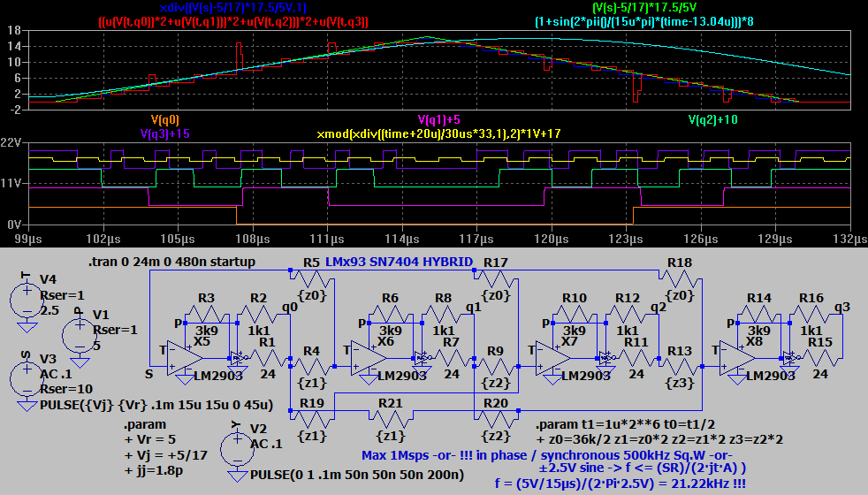Select the X6 LM2903 comparator symbol
Image resolution: width=868 pixels, height=495 pixels.
click(x=368, y=358)
